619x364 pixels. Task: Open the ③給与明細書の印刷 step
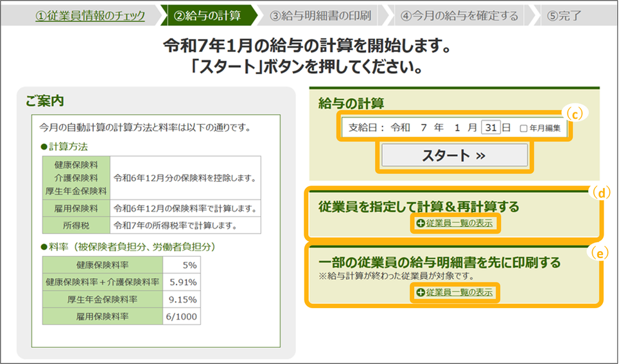320,15
